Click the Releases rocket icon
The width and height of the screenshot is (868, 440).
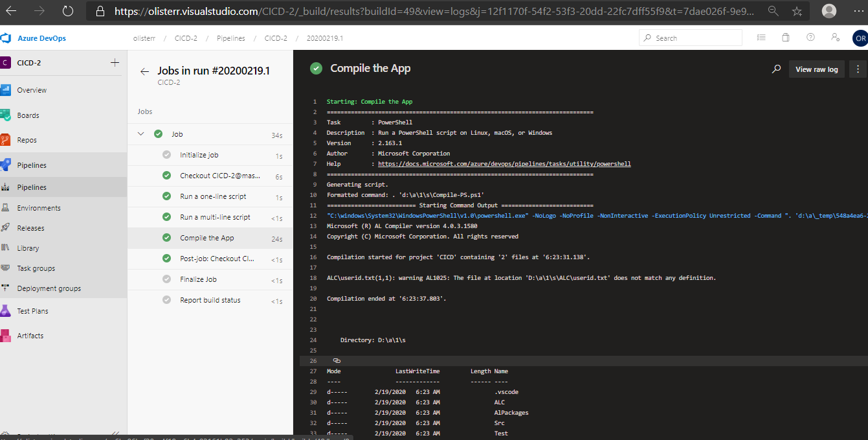click(x=6, y=228)
